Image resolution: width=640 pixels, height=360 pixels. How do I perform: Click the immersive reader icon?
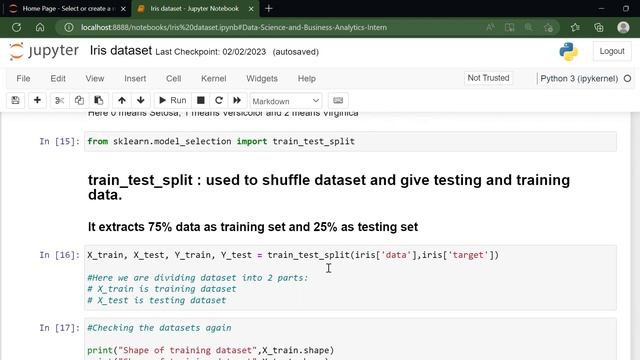point(509,27)
